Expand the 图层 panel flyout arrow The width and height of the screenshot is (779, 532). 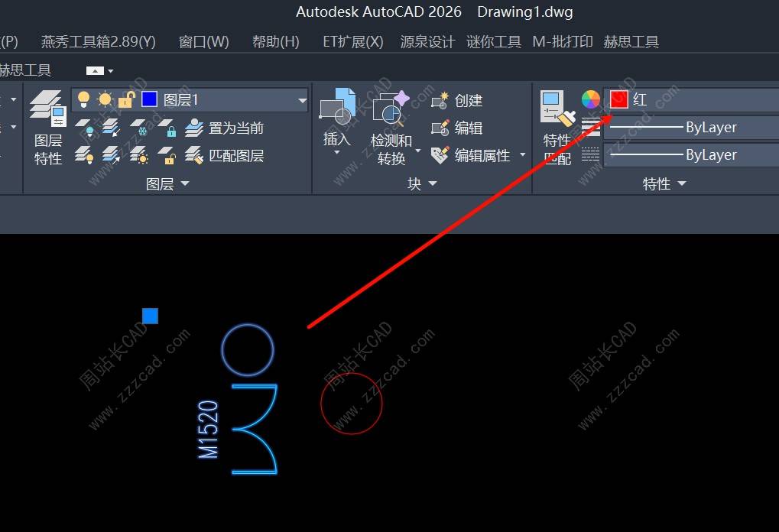tap(185, 183)
